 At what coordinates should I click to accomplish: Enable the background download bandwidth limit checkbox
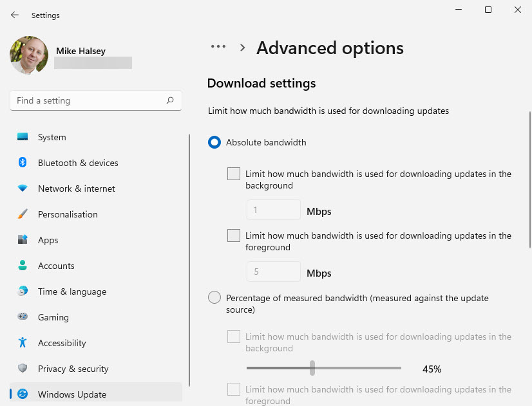234,174
